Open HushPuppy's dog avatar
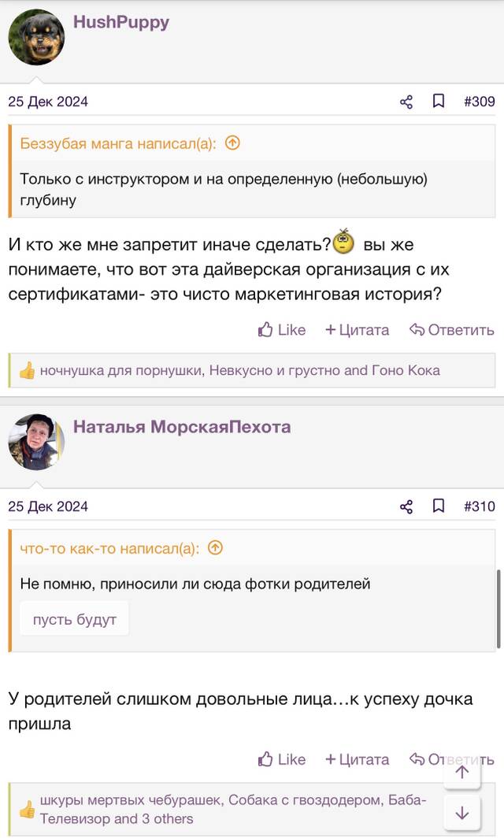504x838 pixels. pyautogui.click(x=36, y=38)
